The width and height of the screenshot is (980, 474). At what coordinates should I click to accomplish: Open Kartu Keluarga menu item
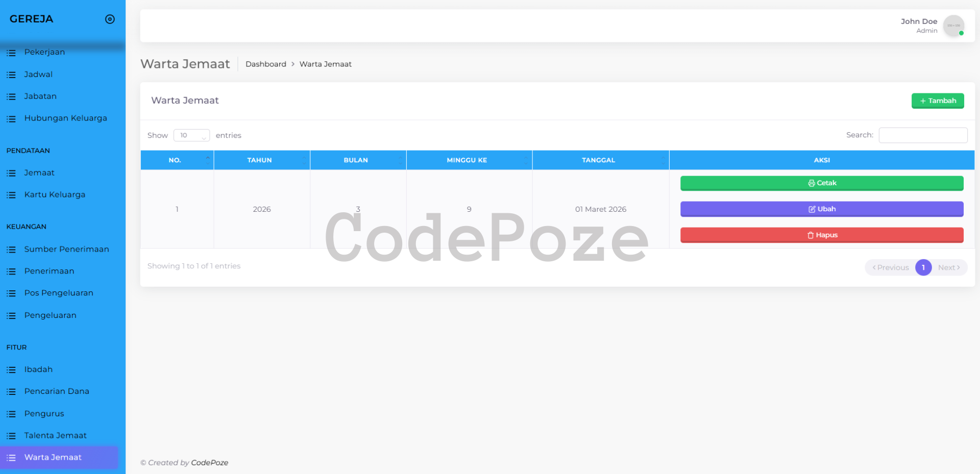(55, 195)
